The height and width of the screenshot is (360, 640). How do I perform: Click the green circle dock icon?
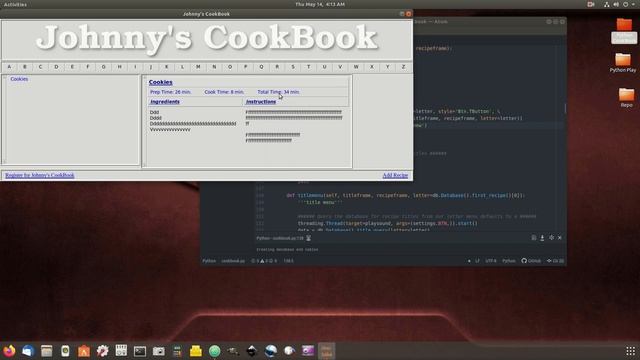pos(214,351)
